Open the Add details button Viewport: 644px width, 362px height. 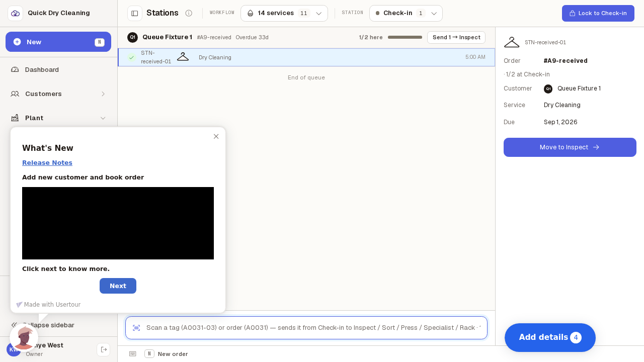coord(550,337)
